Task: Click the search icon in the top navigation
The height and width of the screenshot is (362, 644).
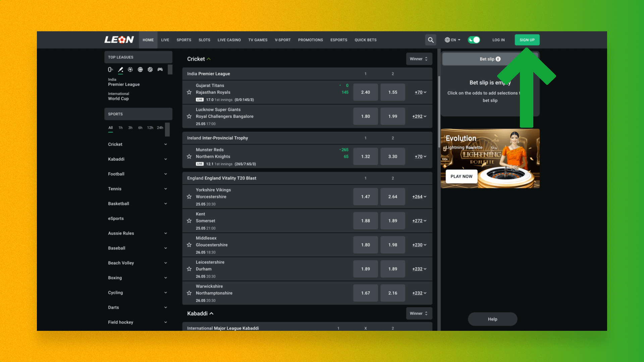Action: pos(431,40)
